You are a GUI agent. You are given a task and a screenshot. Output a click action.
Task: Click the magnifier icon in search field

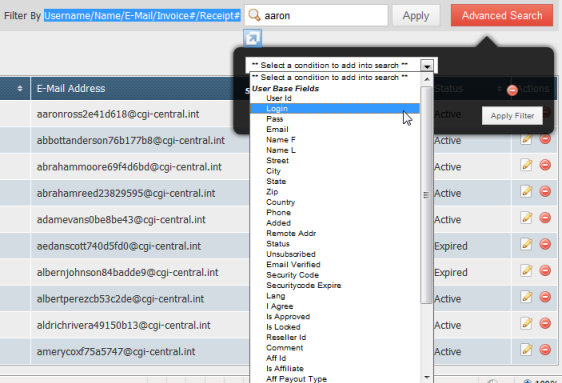click(x=254, y=15)
